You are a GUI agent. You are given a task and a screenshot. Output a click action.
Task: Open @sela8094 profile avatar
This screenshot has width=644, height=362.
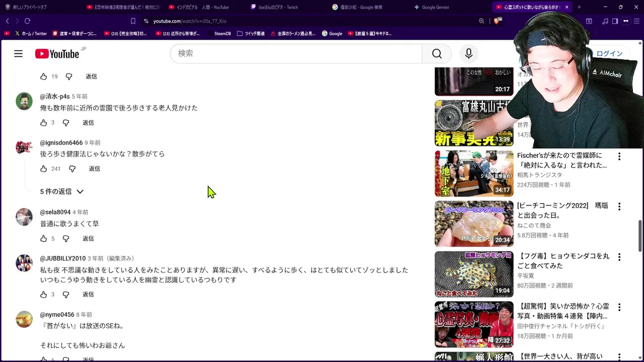(24, 217)
